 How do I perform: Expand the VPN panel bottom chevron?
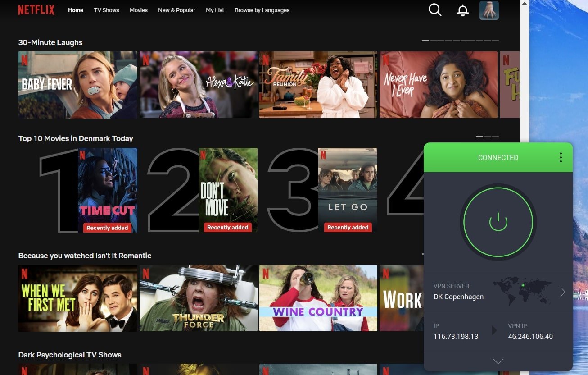[x=498, y=361]
